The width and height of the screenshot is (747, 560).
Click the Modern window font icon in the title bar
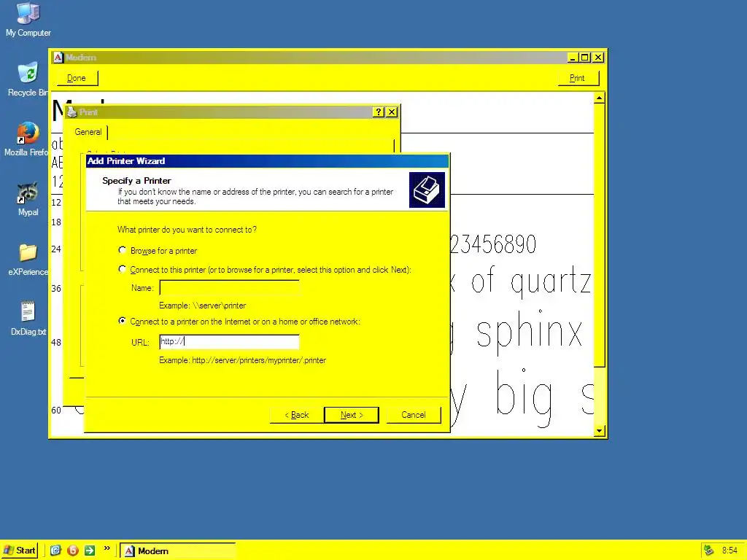coord(58,58)
